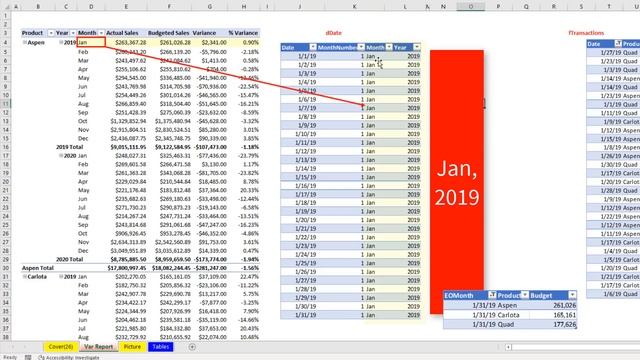Screen dimensions: 640x360
Task: Click the 2020 Total label
Action: (69, 259)
